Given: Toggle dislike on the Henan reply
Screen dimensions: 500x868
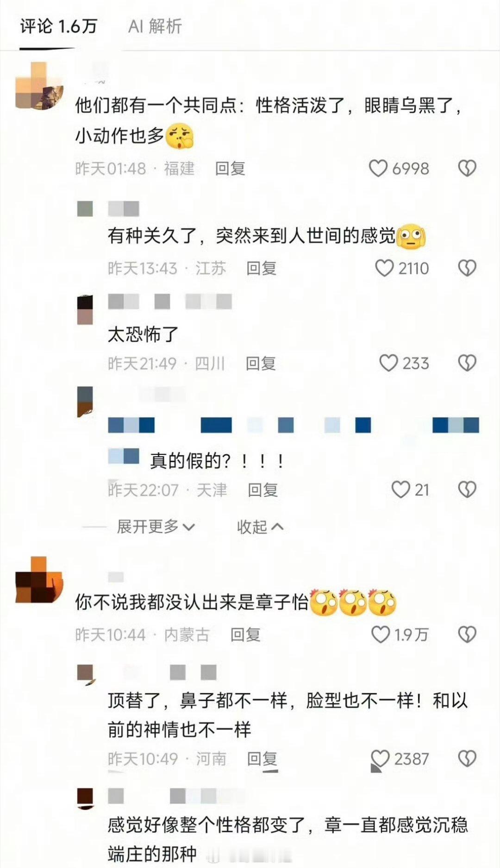Looking at the screenshot, I should pyautogui.click(x=467, y=759).
